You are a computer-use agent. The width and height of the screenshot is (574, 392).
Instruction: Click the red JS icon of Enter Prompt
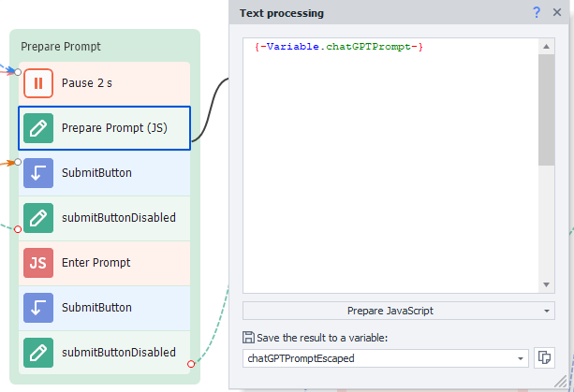[38, 263]
